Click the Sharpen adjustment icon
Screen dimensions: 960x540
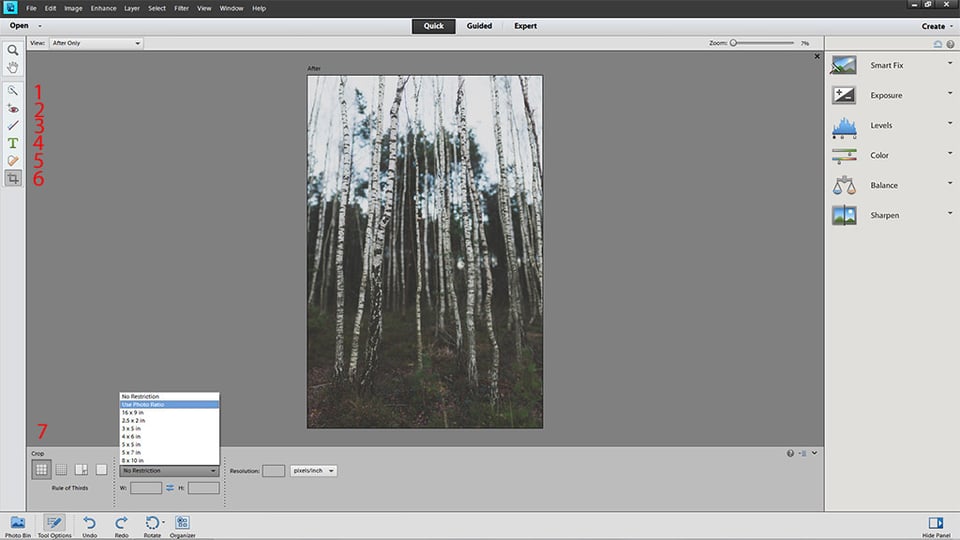click(x=844, y=216)
